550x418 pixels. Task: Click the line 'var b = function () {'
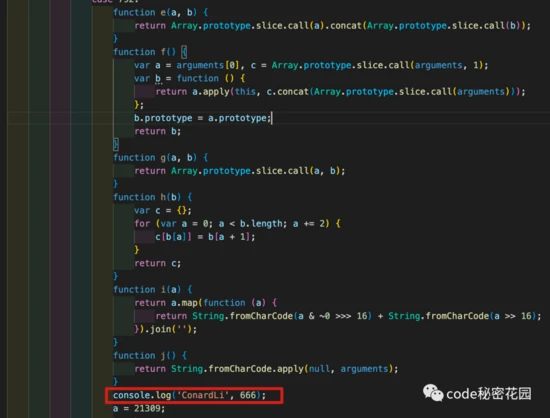point(190,79)
